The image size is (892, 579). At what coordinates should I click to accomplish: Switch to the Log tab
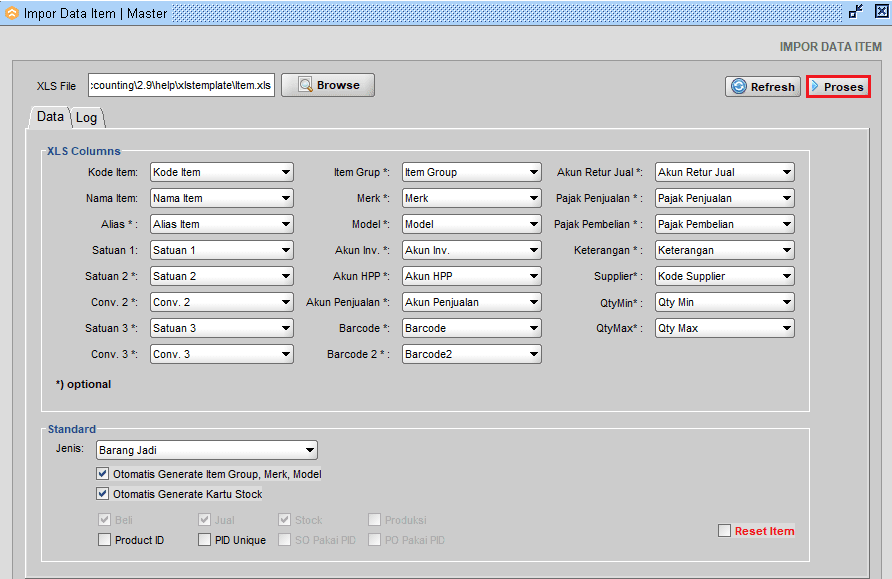click(87, 118)
